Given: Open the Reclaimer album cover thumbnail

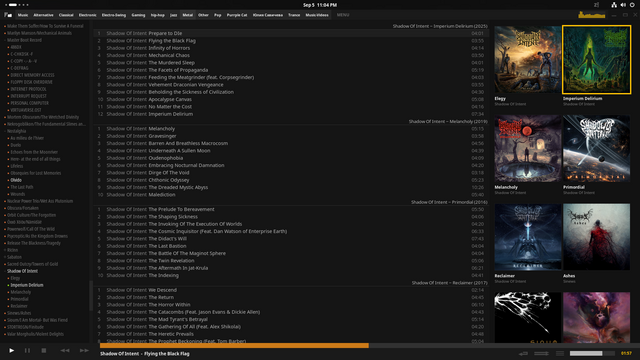Looking at the screenshot, I should (528, 237).
